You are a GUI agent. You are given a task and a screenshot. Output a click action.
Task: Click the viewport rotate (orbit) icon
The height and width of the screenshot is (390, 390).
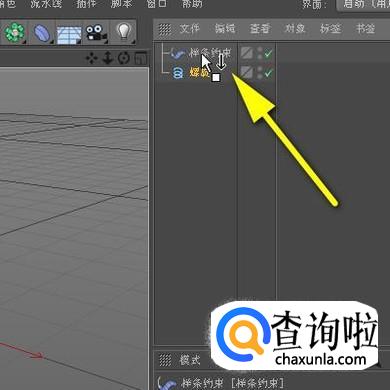tap(124, 58)
